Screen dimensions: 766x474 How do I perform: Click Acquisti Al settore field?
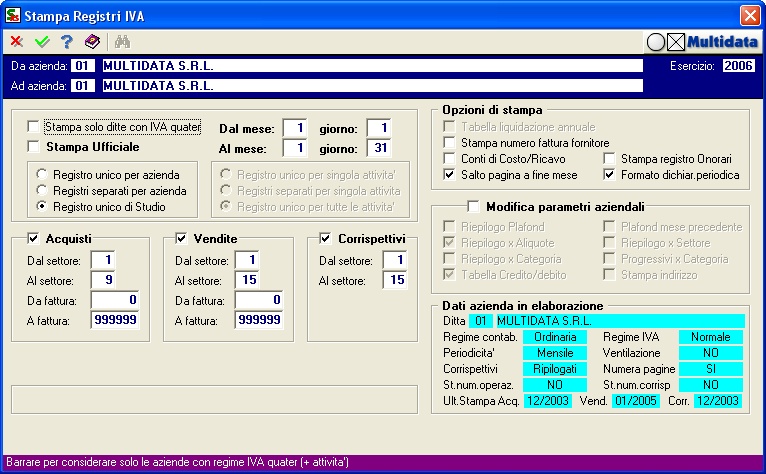tap(103, 280)
